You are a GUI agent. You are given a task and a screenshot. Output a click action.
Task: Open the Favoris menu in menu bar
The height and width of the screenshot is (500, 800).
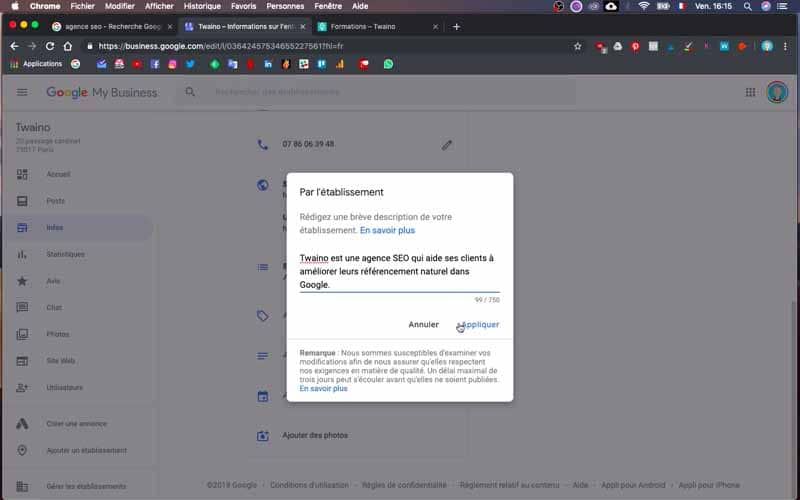click(243, 6)
